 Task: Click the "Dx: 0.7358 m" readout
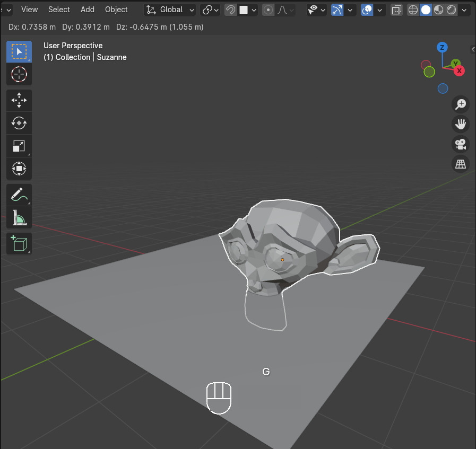pos(32,27)
